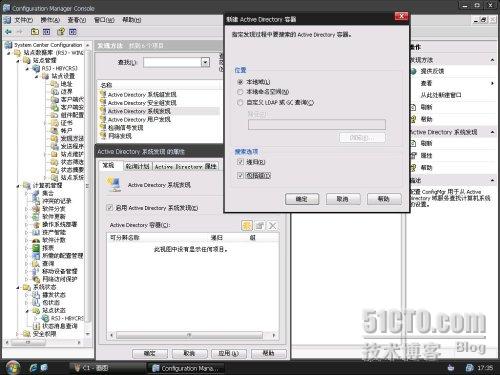Screen dimensions: 500x375
Task: Click the new container starburst icon in properties dialog
Action: (247, 226)
